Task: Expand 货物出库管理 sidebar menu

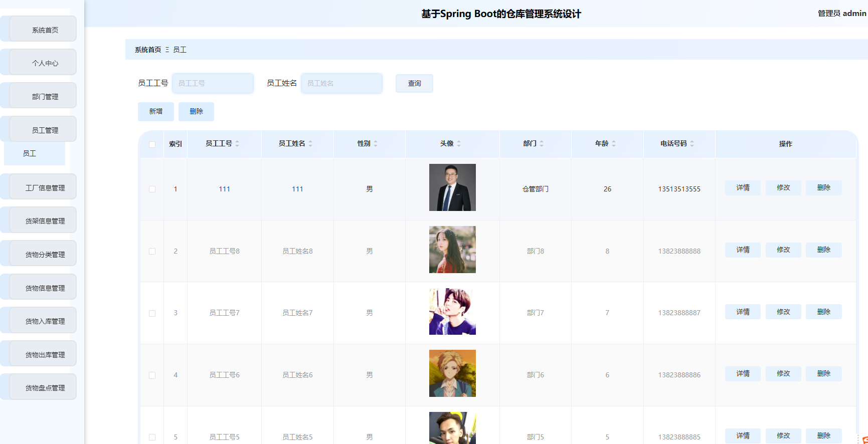Action: [x=43, y=353]
